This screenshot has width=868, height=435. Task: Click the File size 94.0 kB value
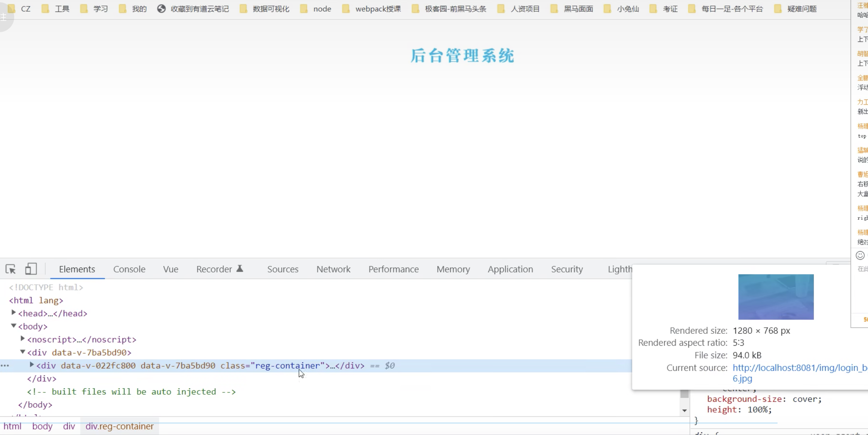tap(747, 355)
